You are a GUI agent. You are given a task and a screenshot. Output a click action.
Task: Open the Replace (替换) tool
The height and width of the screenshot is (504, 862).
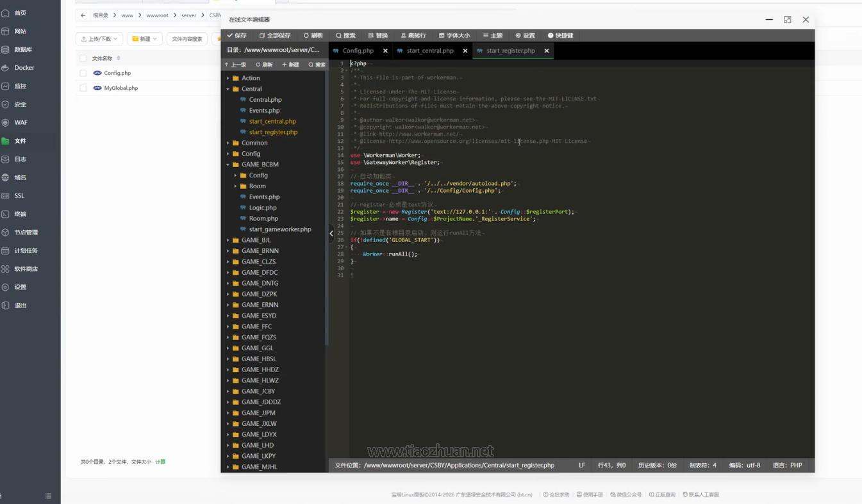click(378, 35)
